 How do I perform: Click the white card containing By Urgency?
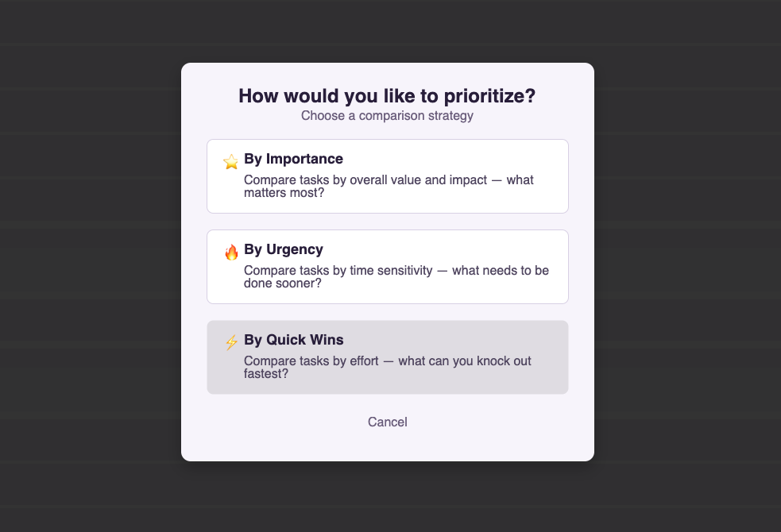[x=387, y=266]
